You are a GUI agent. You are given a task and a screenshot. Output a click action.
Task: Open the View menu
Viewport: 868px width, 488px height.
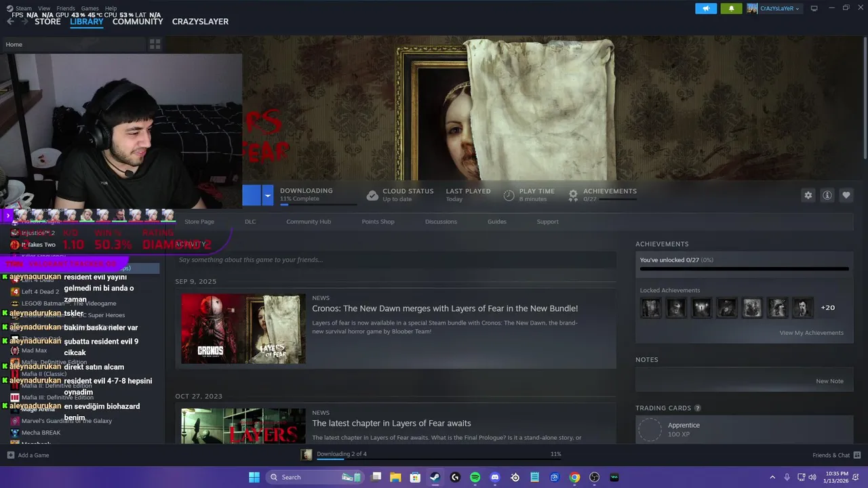[x=44, y=8]
